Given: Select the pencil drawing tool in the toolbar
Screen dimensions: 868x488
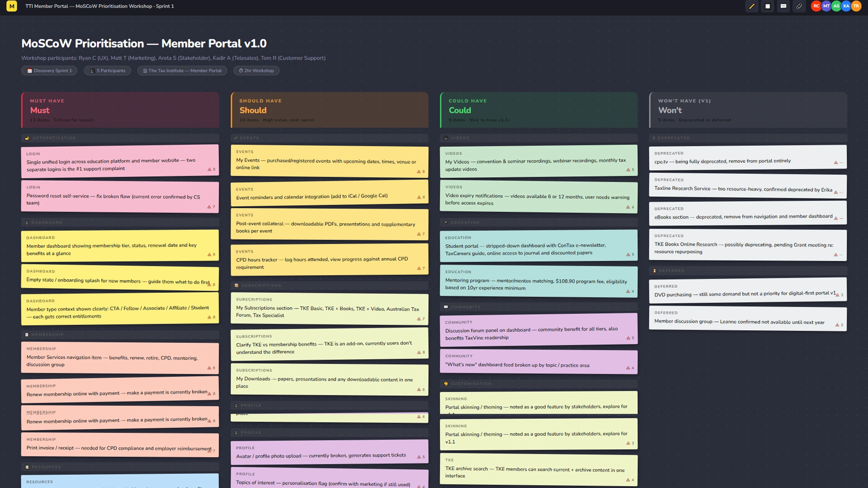Looking at the screenshot, I should coord(752,6).
